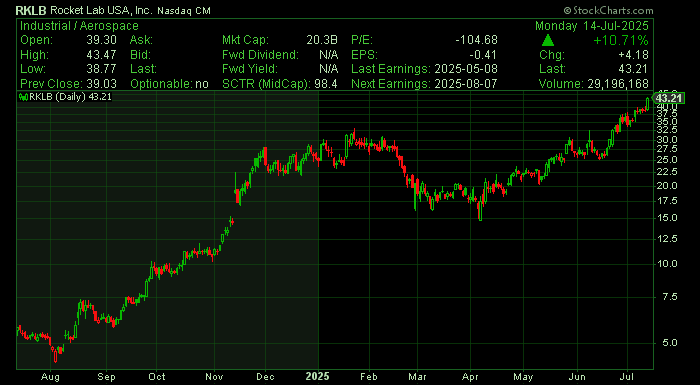Click the Industrial / Aerospace sector label

coord(79,26)
